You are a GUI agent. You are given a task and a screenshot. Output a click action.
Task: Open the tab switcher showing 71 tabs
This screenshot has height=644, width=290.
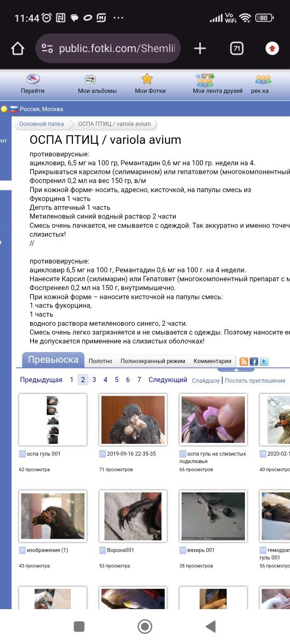pyautogui.click(x=236, y=49)
